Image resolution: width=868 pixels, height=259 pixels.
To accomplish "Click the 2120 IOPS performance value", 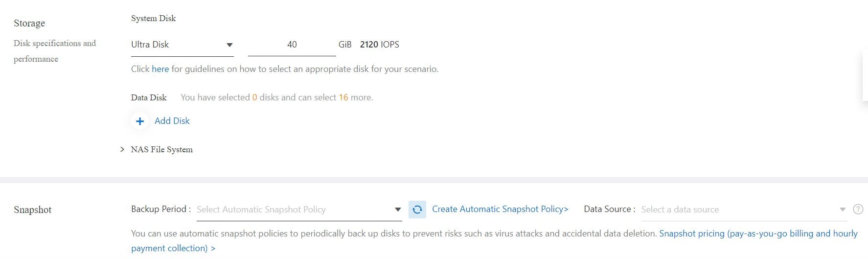I will (380, 45).
